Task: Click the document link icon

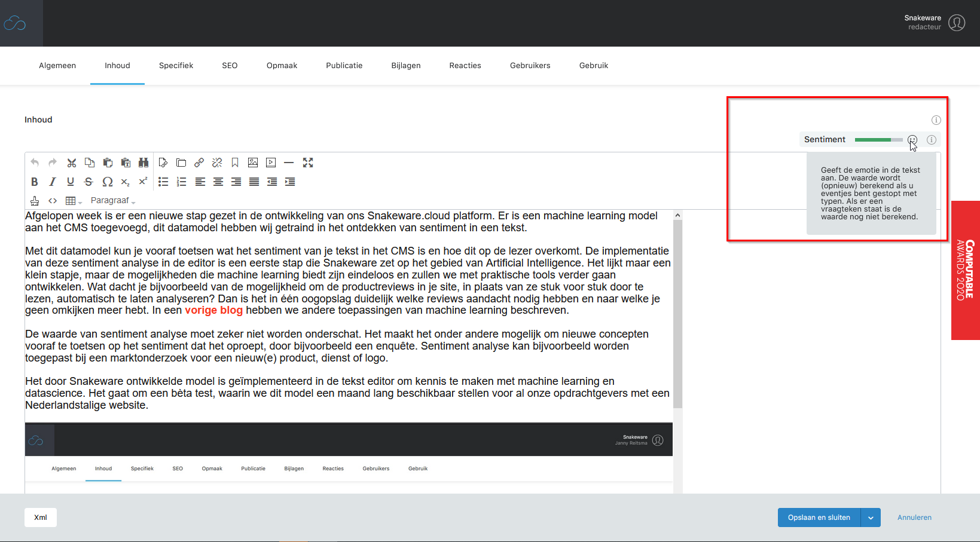Action: (x=163, y=163)
